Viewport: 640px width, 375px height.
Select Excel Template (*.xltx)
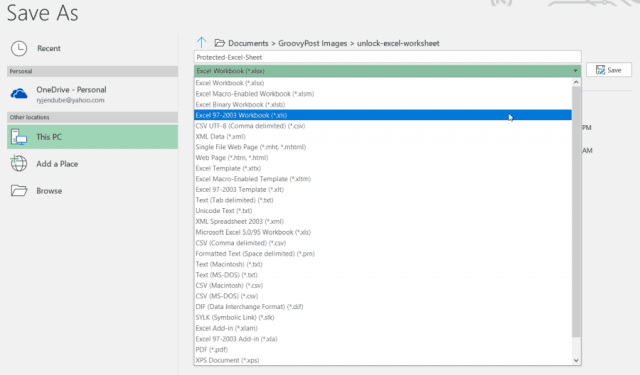[383, 168]
